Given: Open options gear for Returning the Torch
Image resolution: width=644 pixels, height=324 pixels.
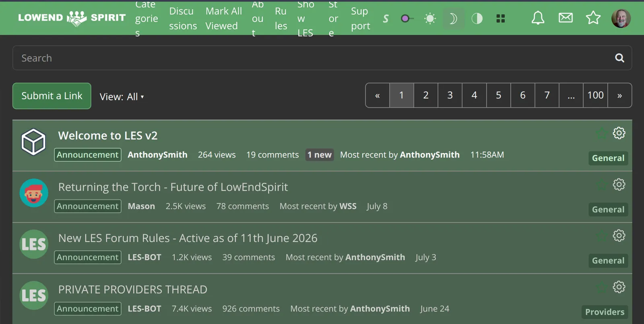Looking at the screenshot, I should (619, 185).
